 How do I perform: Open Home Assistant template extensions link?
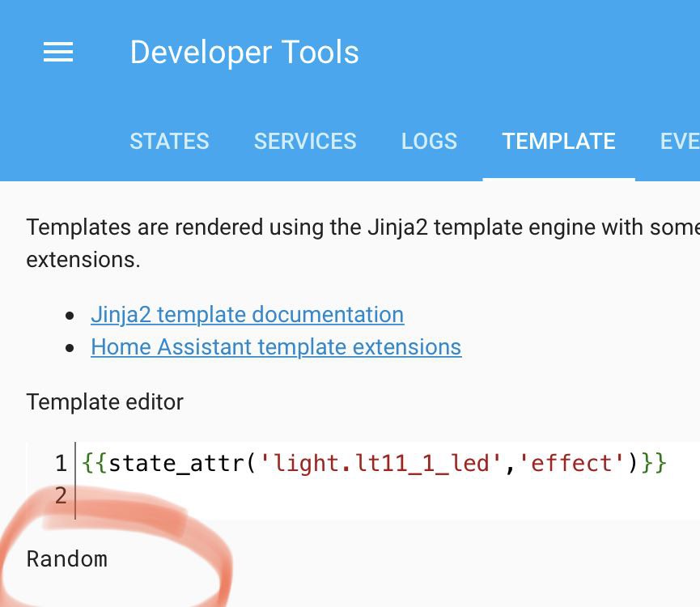pos(276,346)
